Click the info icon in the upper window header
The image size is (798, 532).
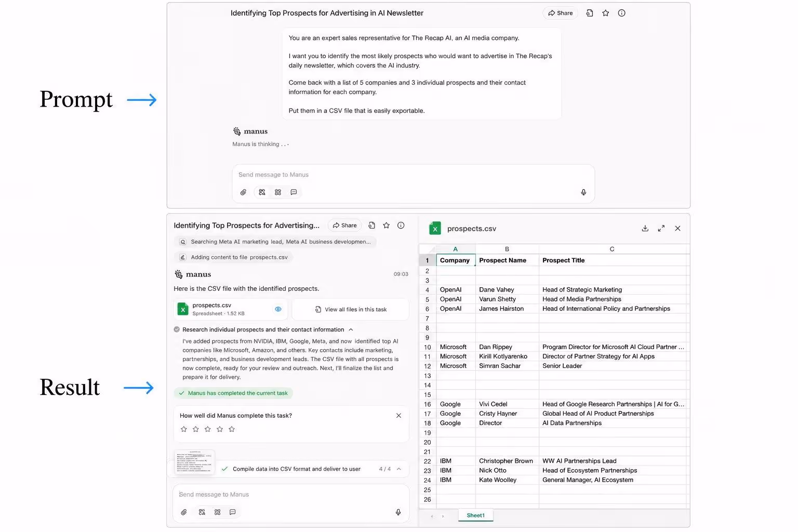[x=621, y=13]
